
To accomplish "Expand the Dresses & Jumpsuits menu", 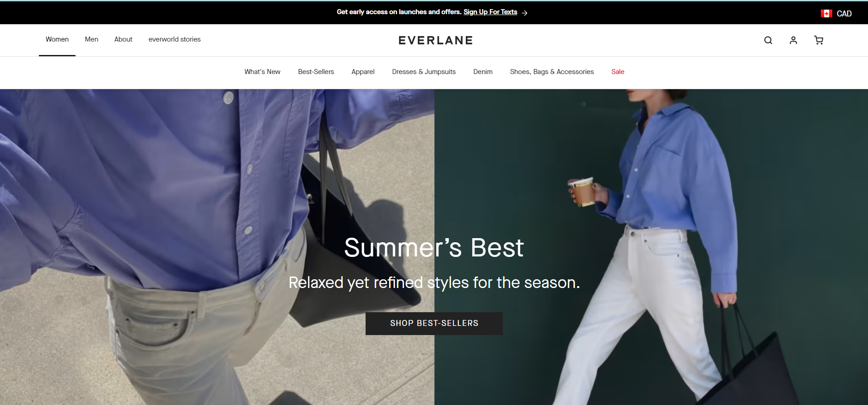I will [424, 72].
